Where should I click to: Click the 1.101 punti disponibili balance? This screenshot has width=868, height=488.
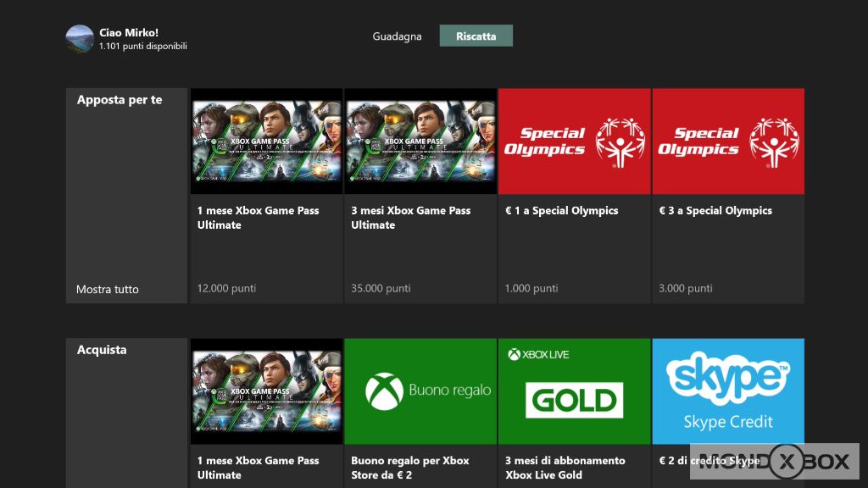point(142,47)
